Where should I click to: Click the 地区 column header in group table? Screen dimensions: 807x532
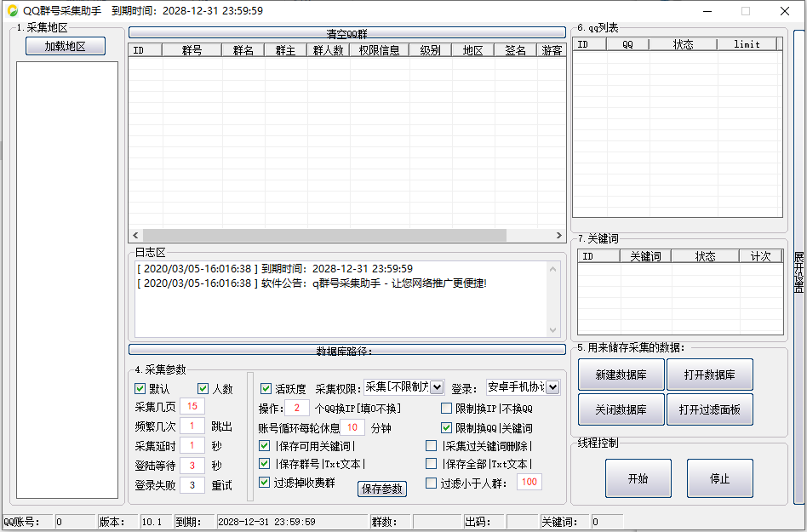coord(473,50)
